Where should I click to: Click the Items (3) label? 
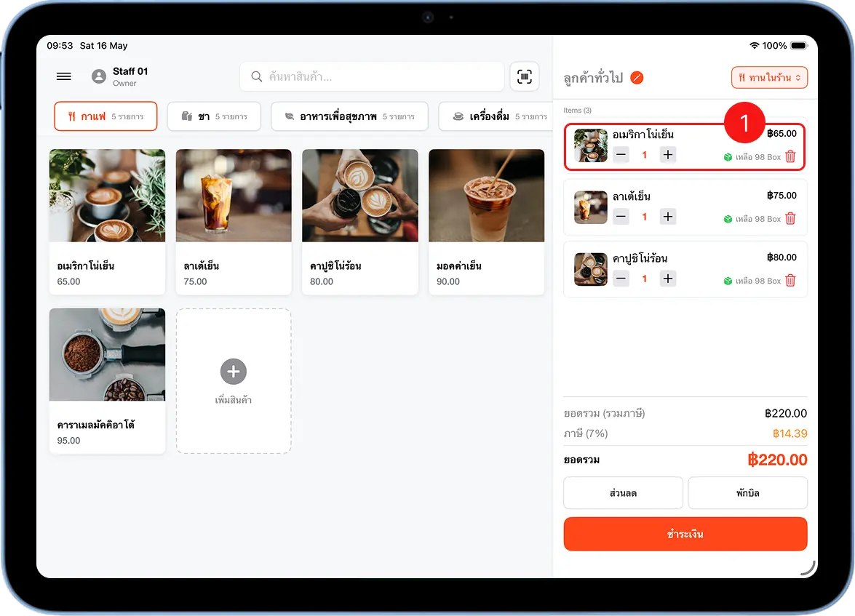click(x=578, y=110)
